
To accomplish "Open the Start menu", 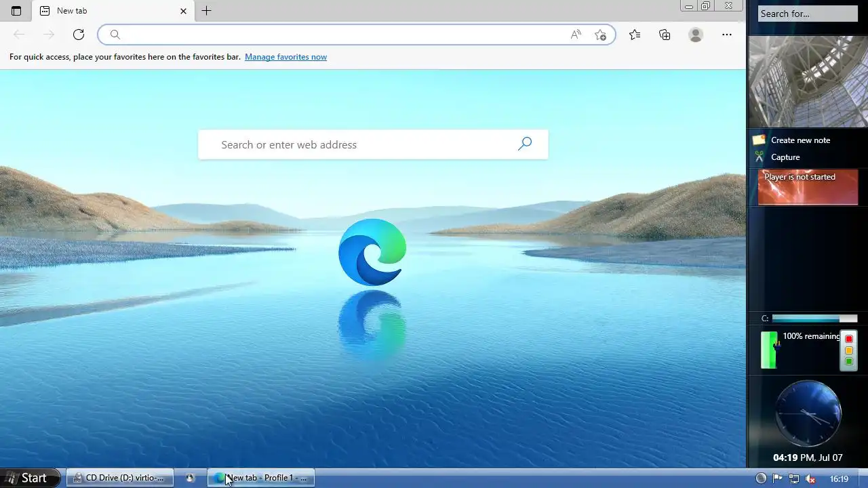I will 30,478.
